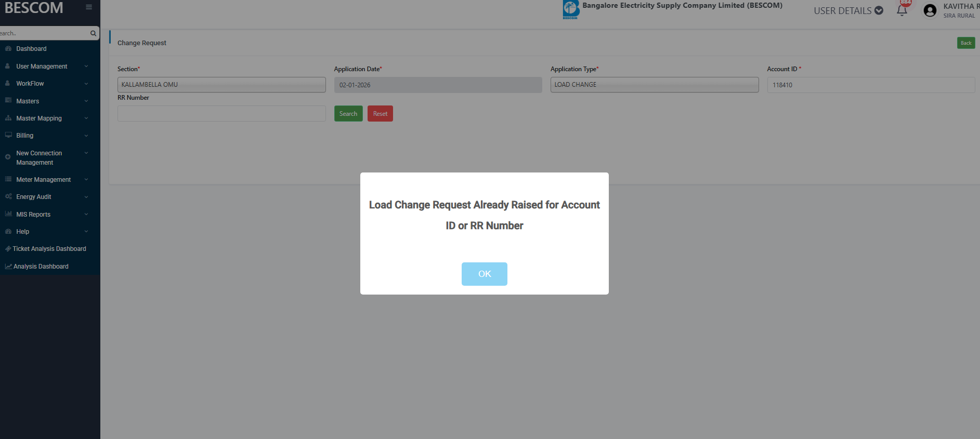980x439 pixels.
Task: Click the Ticket Analysis Dashboard icon
Action: (8, 249)
